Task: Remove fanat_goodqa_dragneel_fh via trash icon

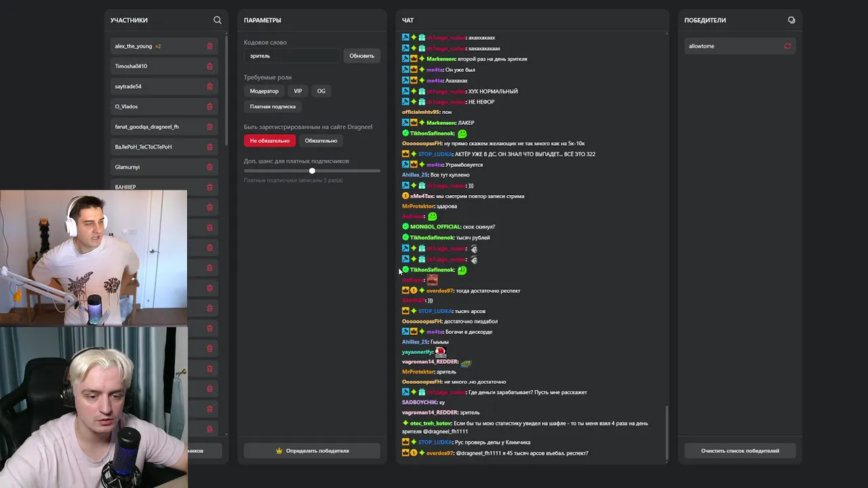Action: 210,127
